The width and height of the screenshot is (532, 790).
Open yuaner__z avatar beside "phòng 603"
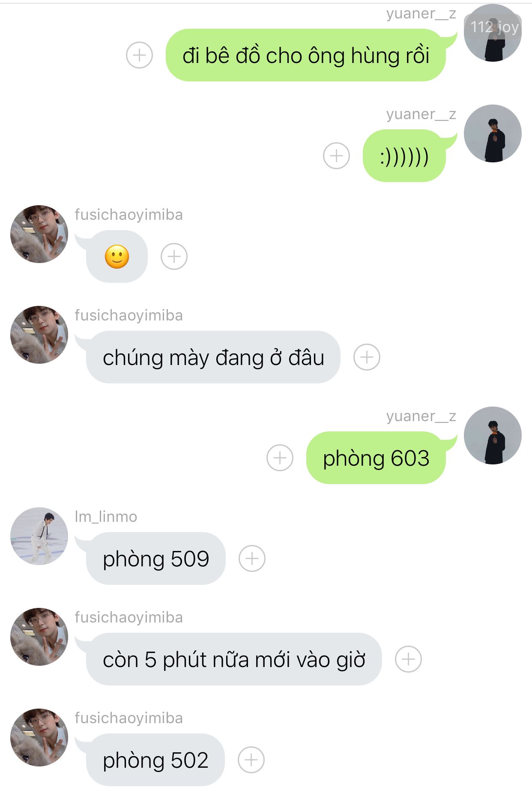(493, 435)
